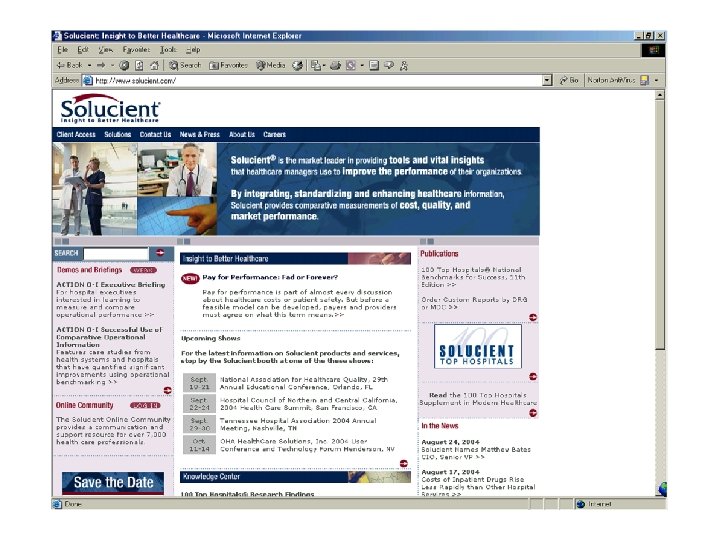Open the Favorites toolbar button

coord(228,65)
